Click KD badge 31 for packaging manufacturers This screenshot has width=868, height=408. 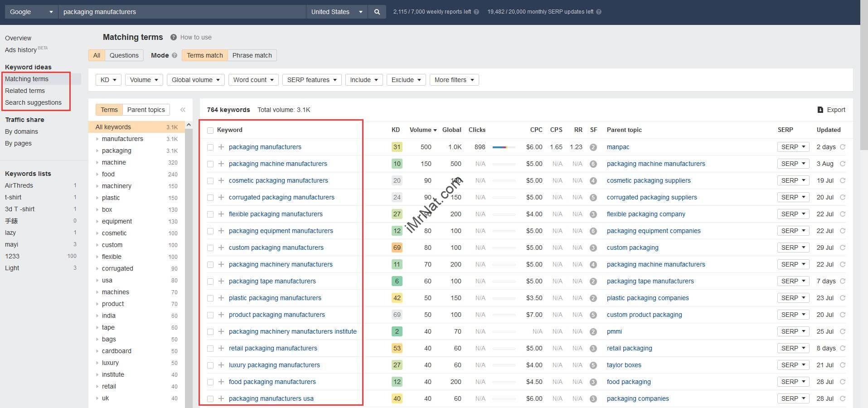click(x=397, y=147)
